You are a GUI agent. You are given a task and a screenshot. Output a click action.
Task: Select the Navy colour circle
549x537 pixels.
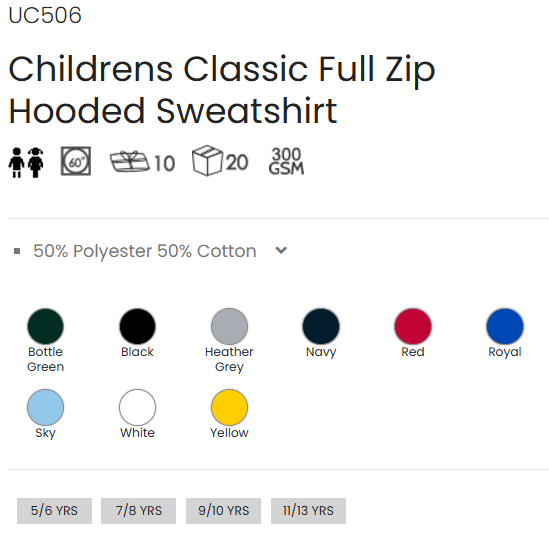pyautogui.click(x=321, y=326)
